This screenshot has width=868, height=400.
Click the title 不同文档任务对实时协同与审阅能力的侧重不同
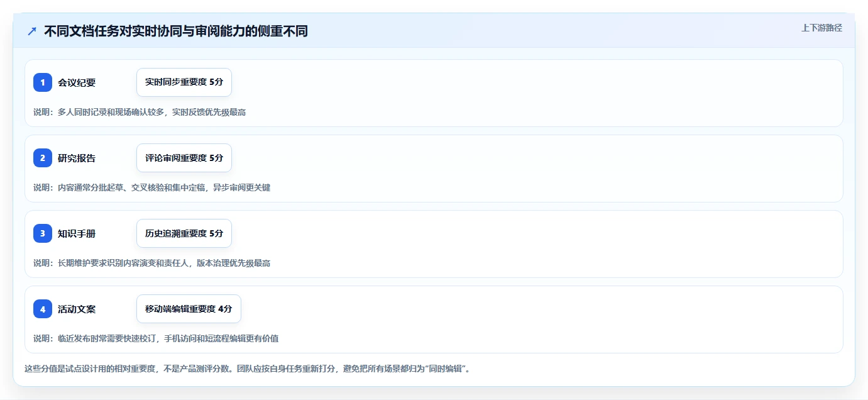tap(176, 31)
